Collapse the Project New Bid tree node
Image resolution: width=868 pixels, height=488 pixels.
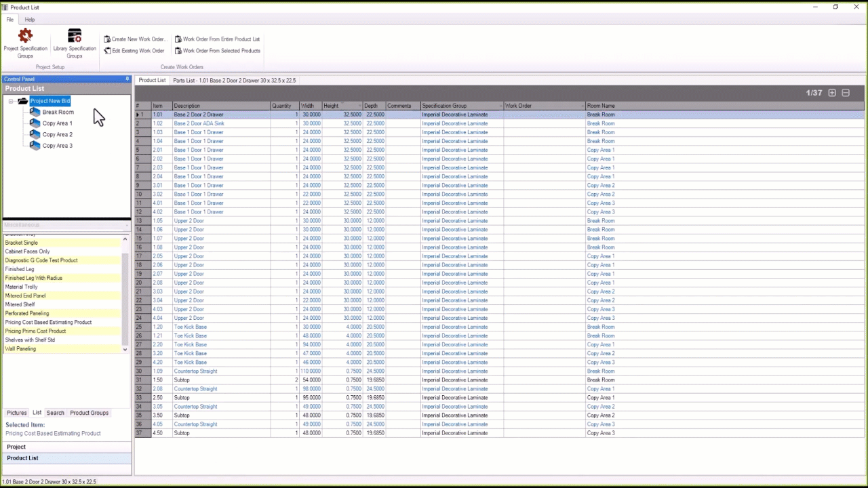(x=11, y=101)
